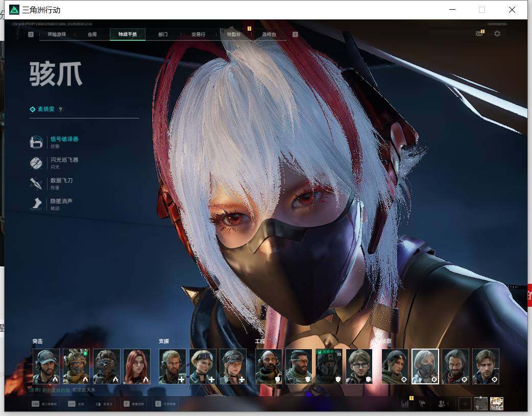Select the bearded blond 支援 operator

[173, 366]
